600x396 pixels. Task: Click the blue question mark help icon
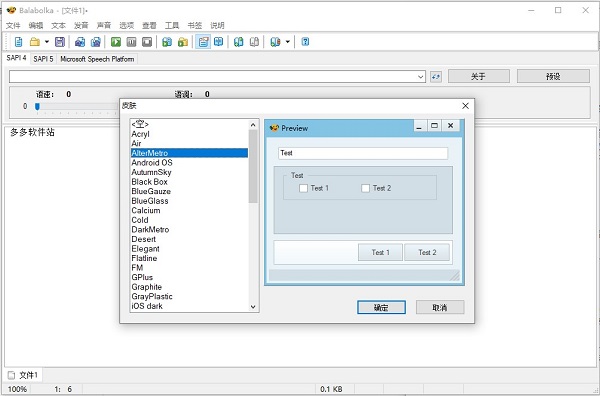pyautogui.click(x=305, y=42)
